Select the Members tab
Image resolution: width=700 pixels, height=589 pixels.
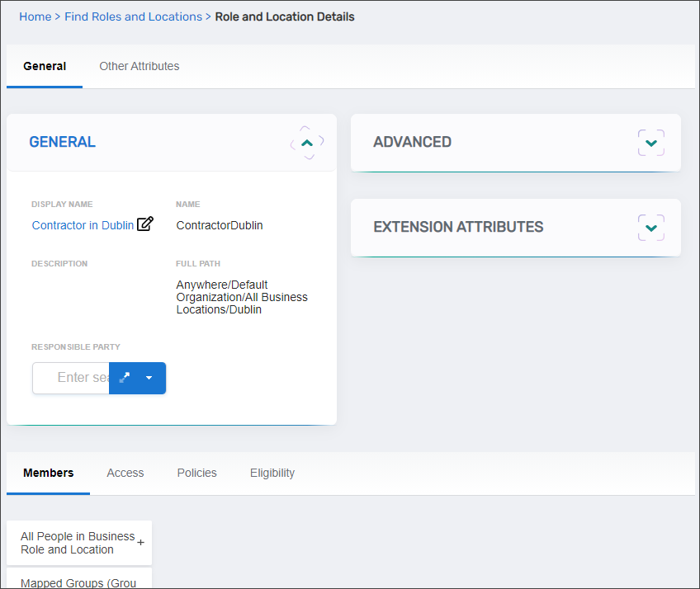48,473
